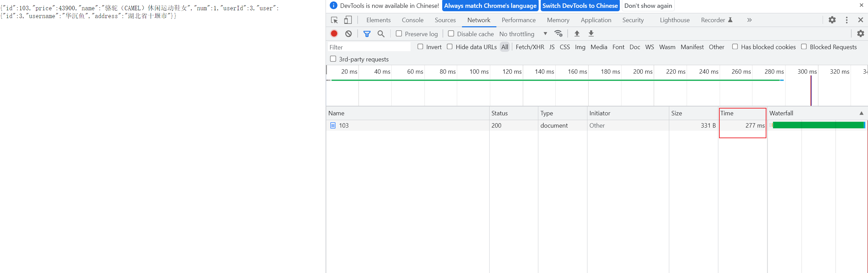Click the info icon in language banner

333,5
